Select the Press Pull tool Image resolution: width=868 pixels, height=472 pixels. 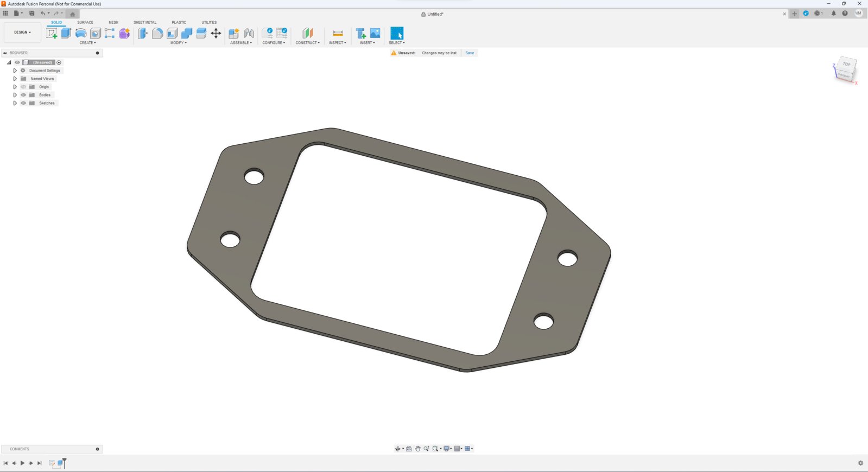coord(142,33)
